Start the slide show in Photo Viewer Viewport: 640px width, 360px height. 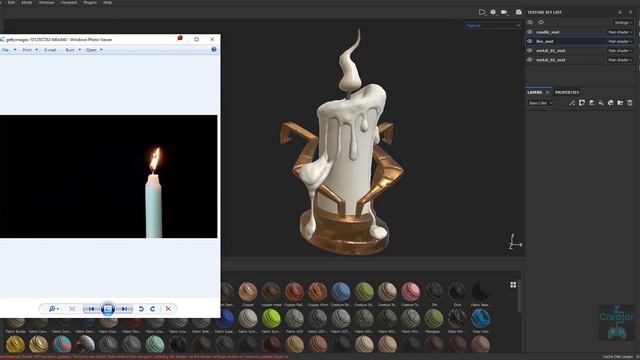(108, 309)
